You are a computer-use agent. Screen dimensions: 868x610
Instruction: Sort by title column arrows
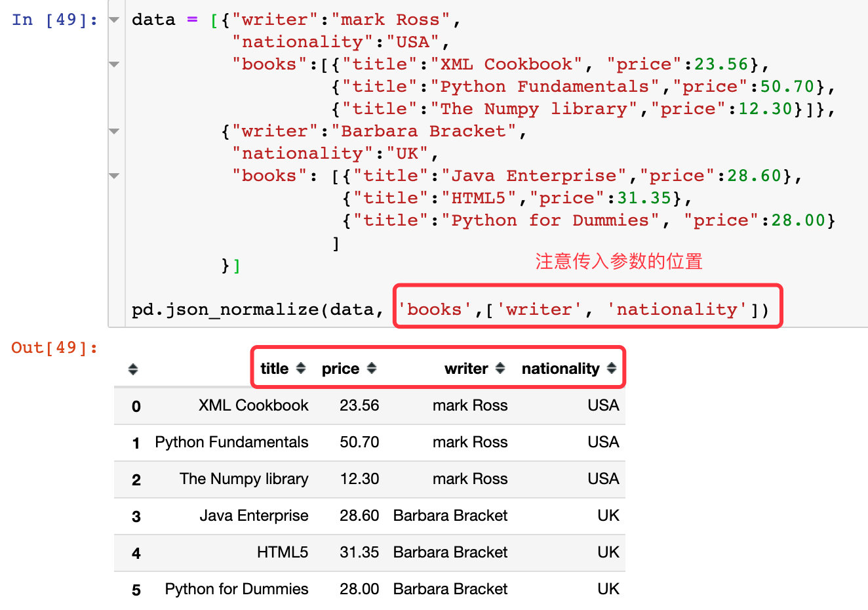(x=301, y=368)
